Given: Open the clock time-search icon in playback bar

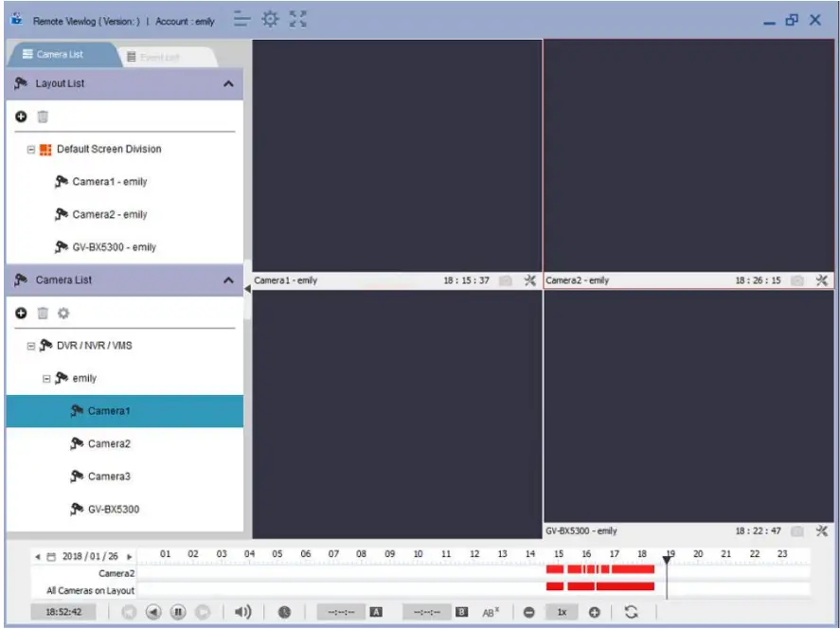Looking at the screenshot, I should click(286, 614).
